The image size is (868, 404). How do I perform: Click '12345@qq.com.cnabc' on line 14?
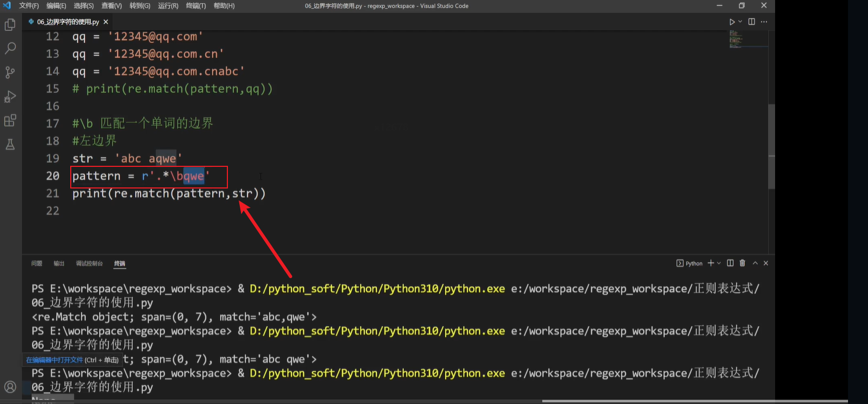pos(177,71)
